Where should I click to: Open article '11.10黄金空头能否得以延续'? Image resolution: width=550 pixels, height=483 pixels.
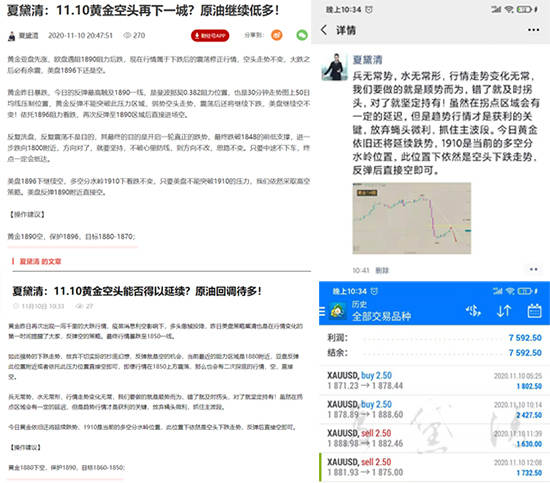pos(137,291)
